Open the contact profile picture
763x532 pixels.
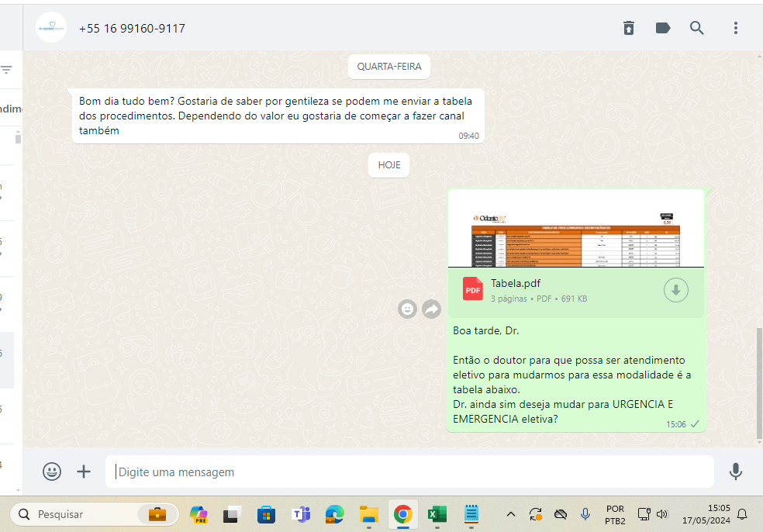(x=51, y=28)
